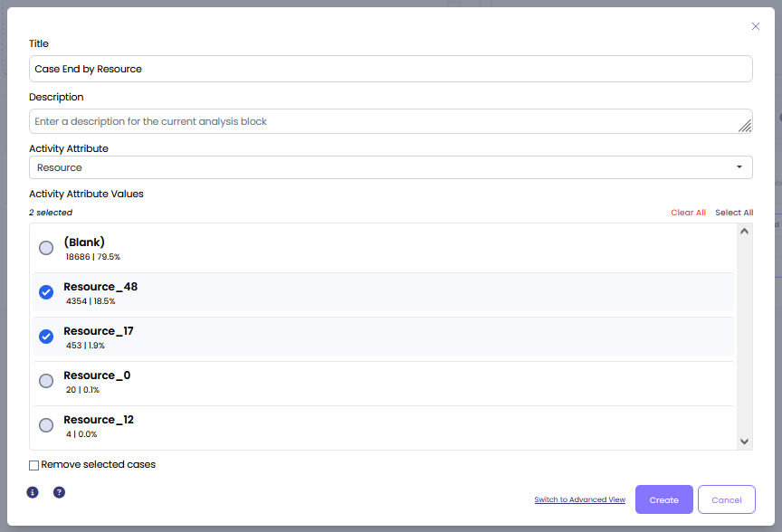Click the Title input field
The width and height of the screenshot is (782, 532).
pyautogui.click(x=390, y=69)
